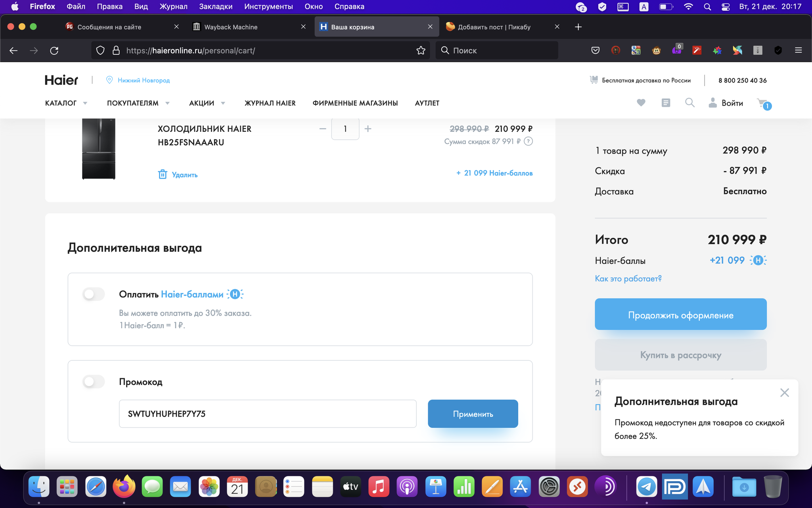
Task: Open Telegram from the Dock
Action: [x=647, y=486]
